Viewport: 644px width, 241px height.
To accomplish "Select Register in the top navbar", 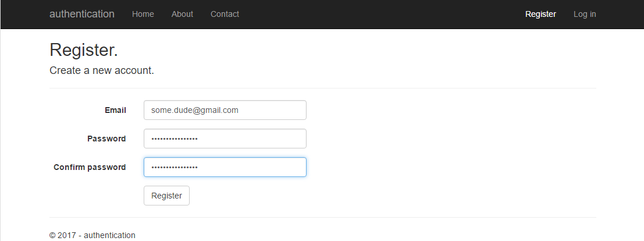I will (x=540, y=14).
